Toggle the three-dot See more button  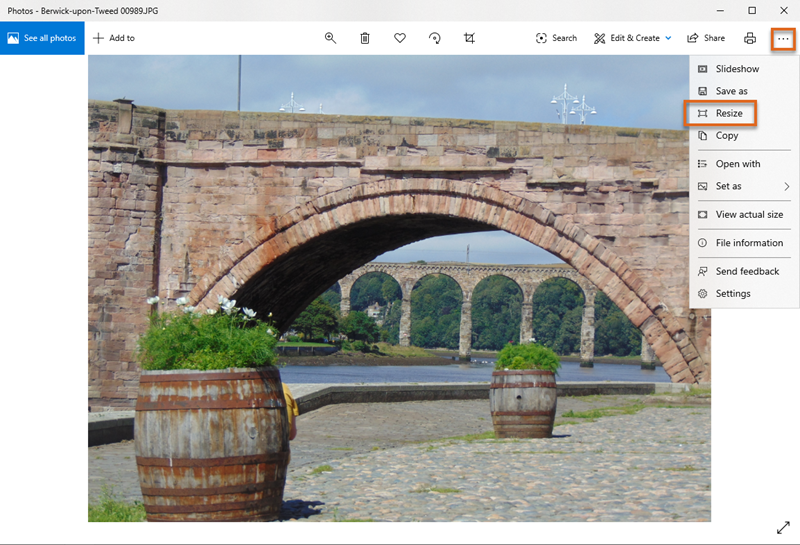[x=783, y=38]
